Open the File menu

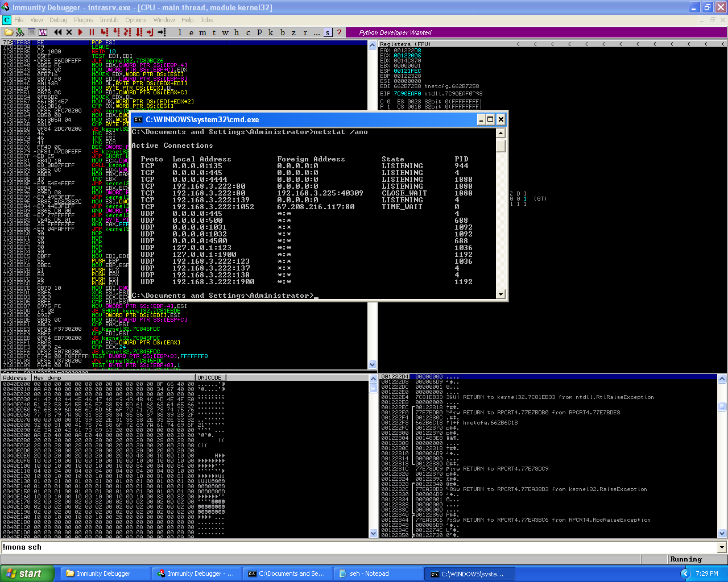pyautogui.click(x=19, y=20)
